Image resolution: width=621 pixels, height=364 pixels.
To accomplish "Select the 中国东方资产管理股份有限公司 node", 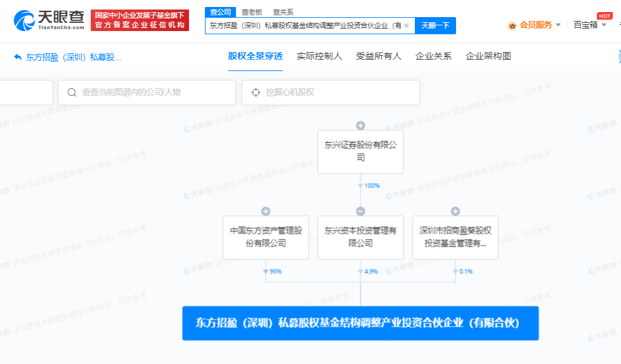I will [x=266, y=237].
